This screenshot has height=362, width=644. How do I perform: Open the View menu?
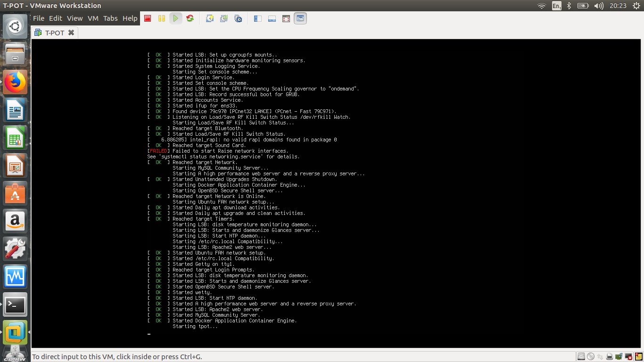coord(75,18)
